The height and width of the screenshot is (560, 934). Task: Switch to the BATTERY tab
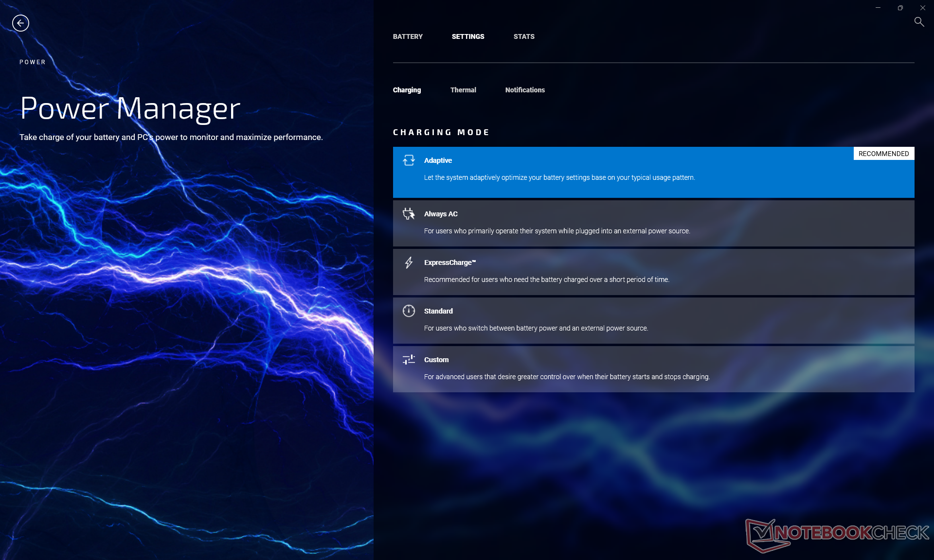point(408,36)
